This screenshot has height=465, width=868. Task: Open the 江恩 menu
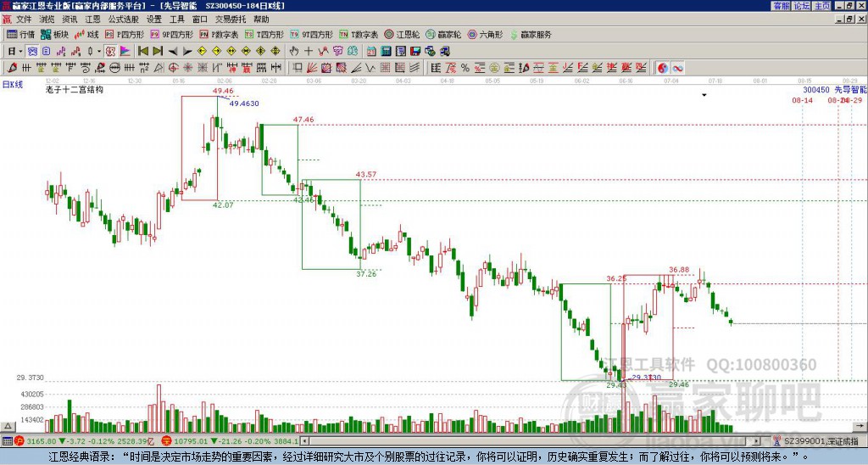(92, 20)
